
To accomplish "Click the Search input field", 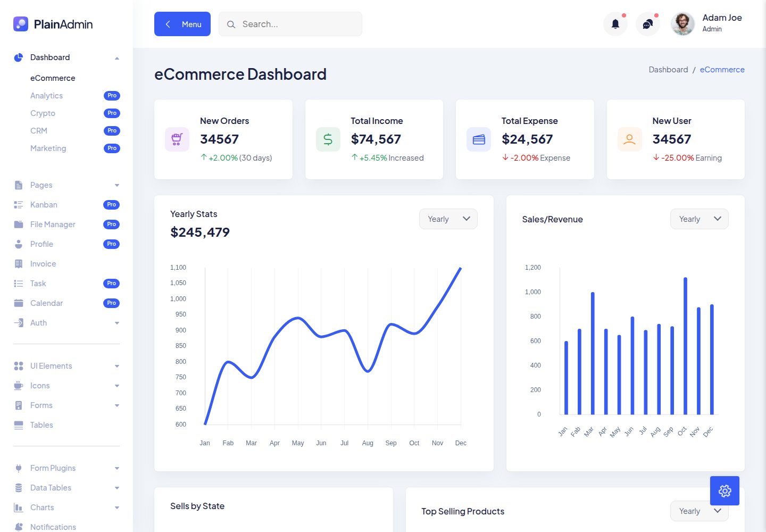I will [x=290, y=24].
